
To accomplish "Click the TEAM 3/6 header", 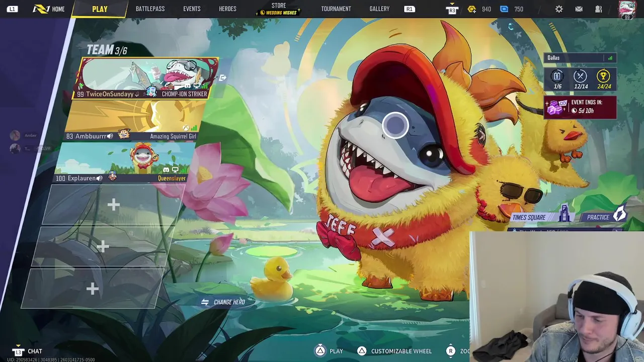I will pos(107,50).
